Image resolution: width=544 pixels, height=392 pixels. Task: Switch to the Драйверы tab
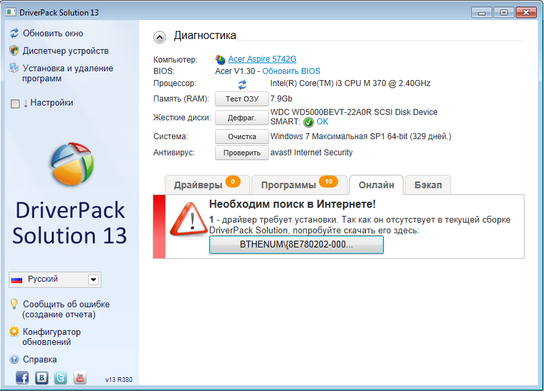[207, 185]
